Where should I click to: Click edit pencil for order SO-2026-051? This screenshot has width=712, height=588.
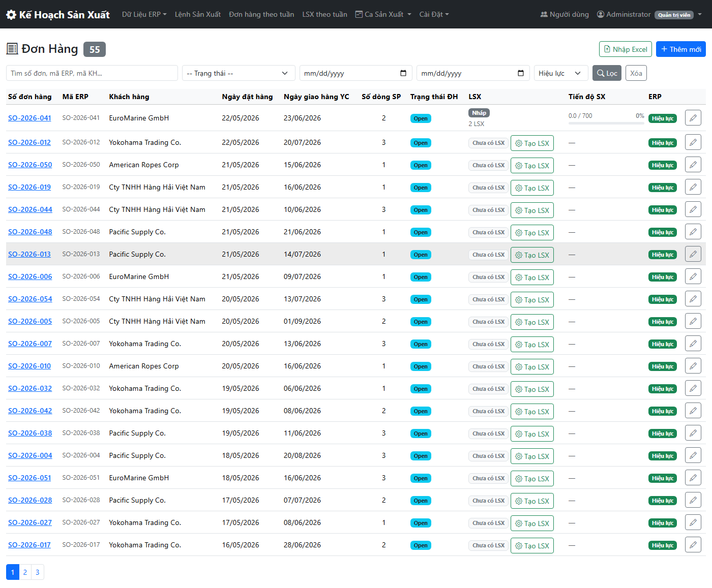coord(693,478)
